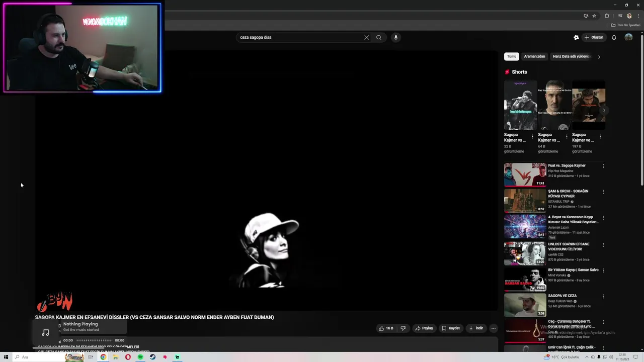Viewport: 644px width, 362px height.
Task: Click the Kaydet save button
Action: click(x=451, y=328)
